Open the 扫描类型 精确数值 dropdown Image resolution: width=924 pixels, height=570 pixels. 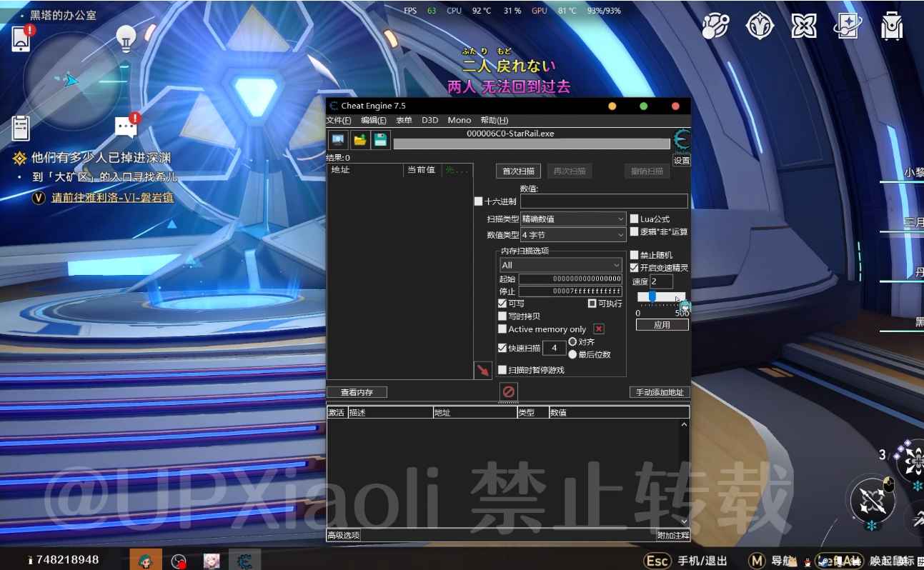(x=573, y=219)
